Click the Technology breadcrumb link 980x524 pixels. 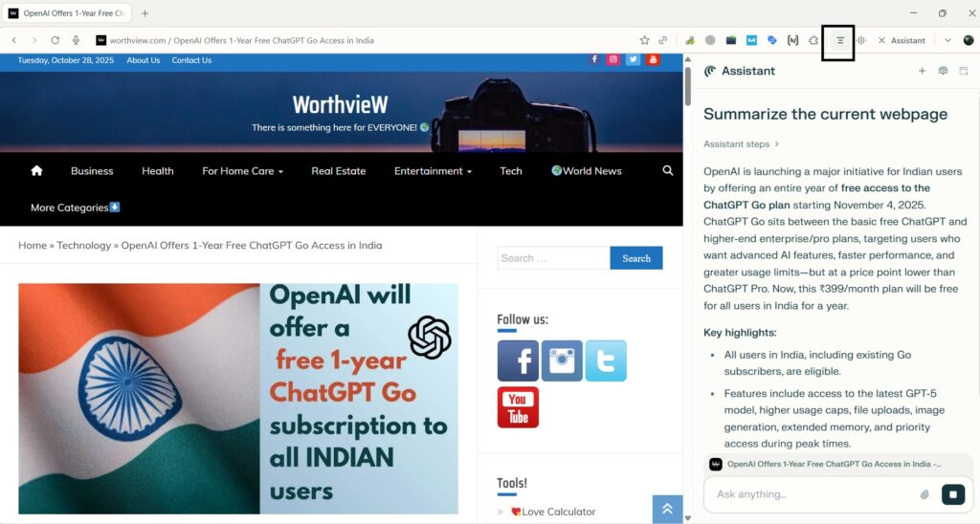pyautogui.click(x=84, y=246)
